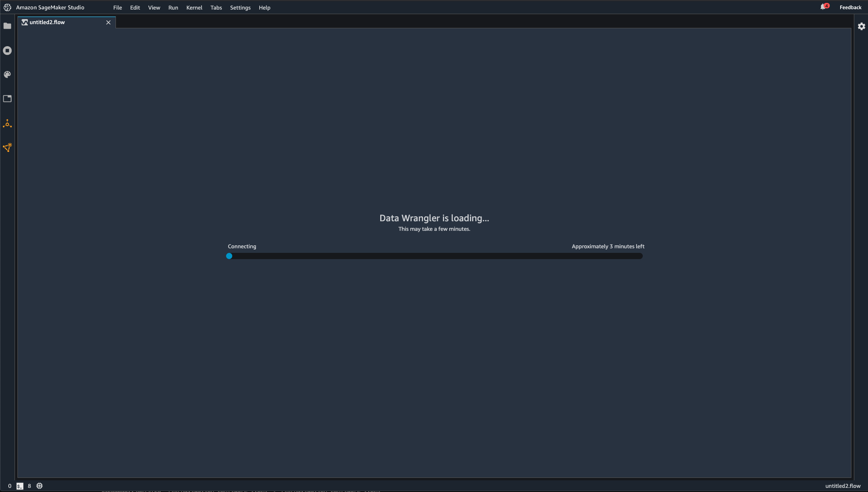This screenshot has height=492, width=868.
Task: Open the File menu
Action: [118, 7]
